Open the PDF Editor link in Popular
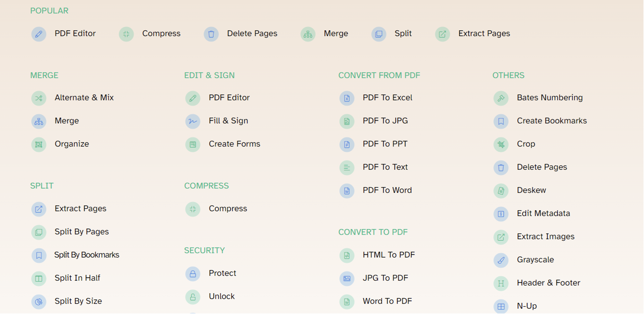This screenshot has width=644, height=314. click(x=75, y=34)
